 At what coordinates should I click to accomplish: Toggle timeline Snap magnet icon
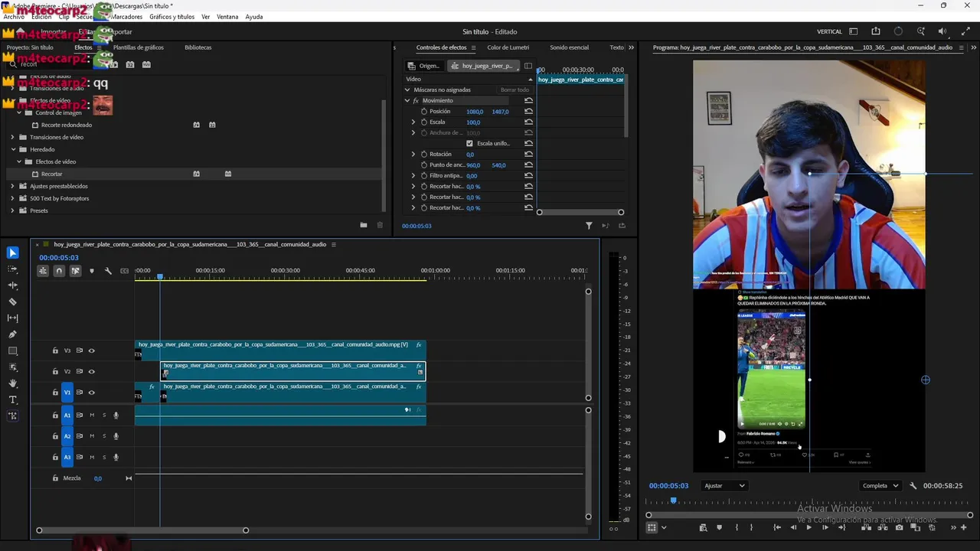59,271
